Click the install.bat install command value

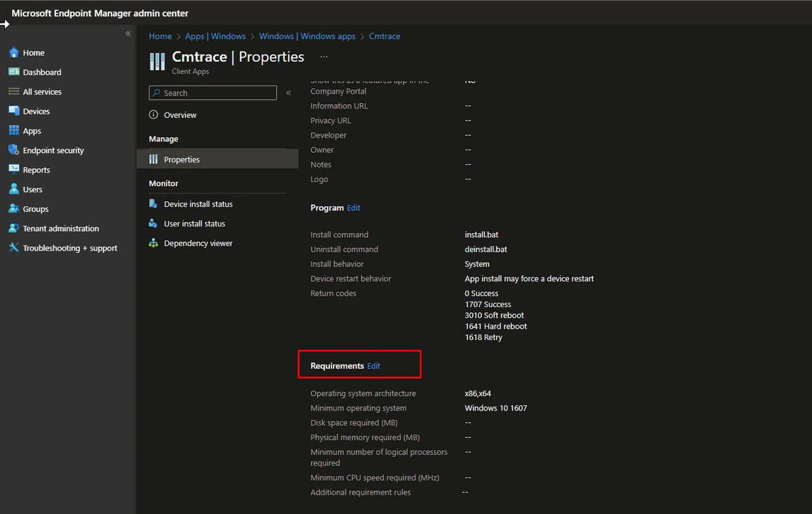coord(481,235)
